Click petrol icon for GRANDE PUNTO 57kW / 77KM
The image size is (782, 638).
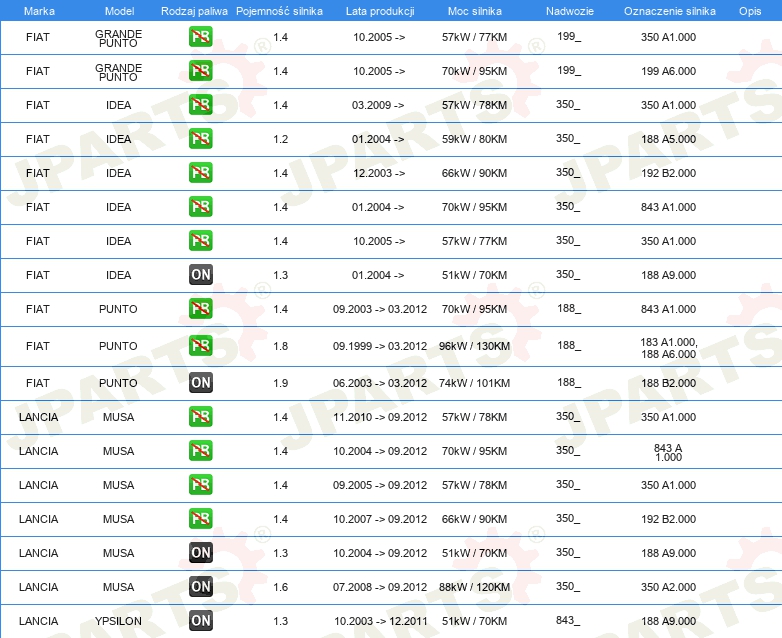[x=200, y=36]
